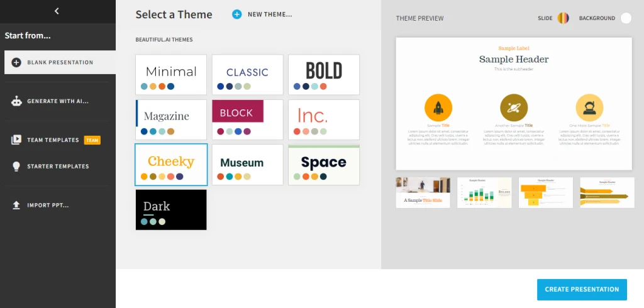Select the Inc. theme card
This screenshot has width=644, height=308.
click(x=324, y=119)
